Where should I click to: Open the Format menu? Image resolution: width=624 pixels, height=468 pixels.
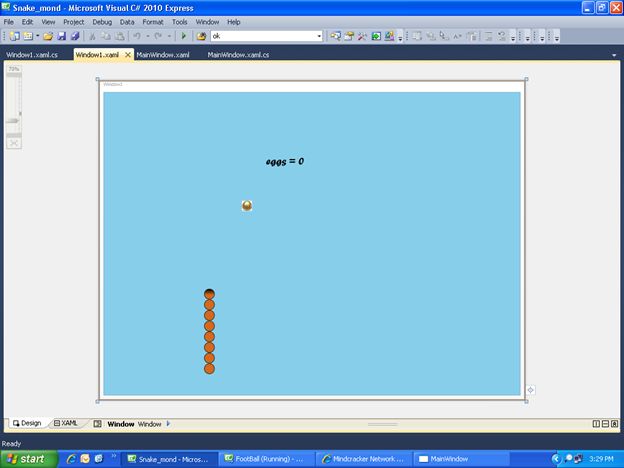pyautogui.click(x=153, y=22)
